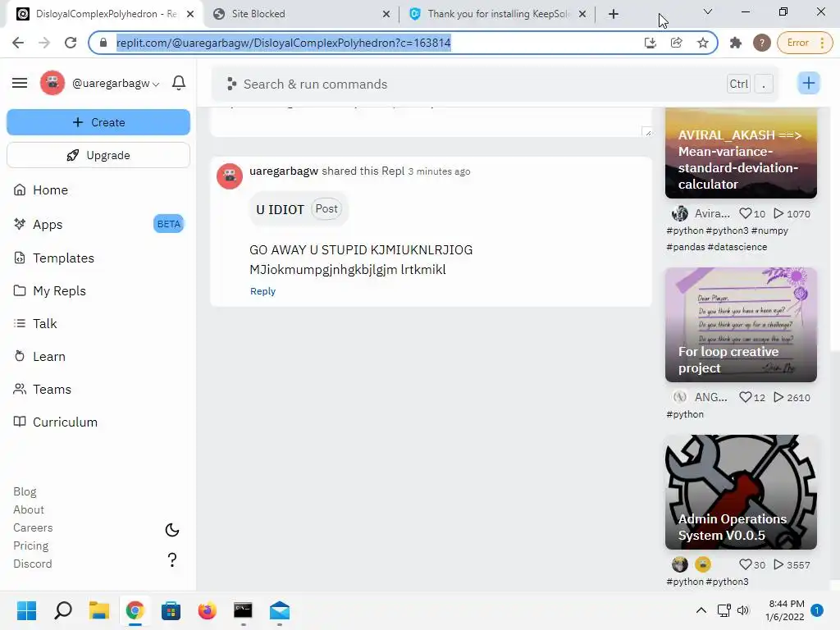Click the Post tag beside U IDIOT
840x630 pixels.
point(326,209)
